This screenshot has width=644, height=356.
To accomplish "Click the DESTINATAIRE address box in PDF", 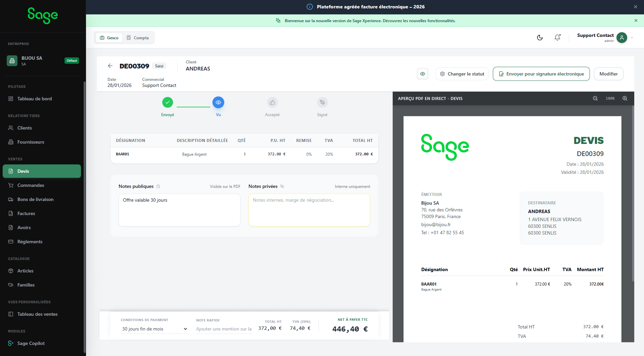I will pyautogui.click(x=562, y=218).
